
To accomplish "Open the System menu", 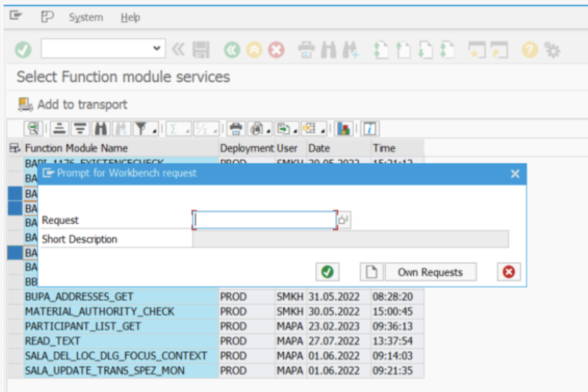I will coord(86,18).
